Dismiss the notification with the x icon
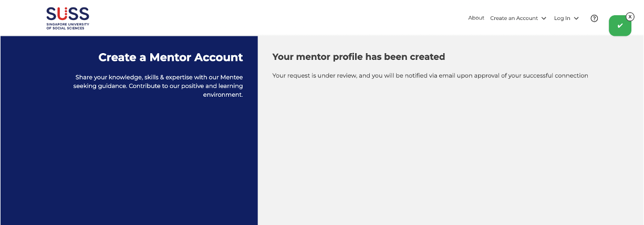Image resolution: width=644 pixels, height=225 pixels. (x=630, y=17)
